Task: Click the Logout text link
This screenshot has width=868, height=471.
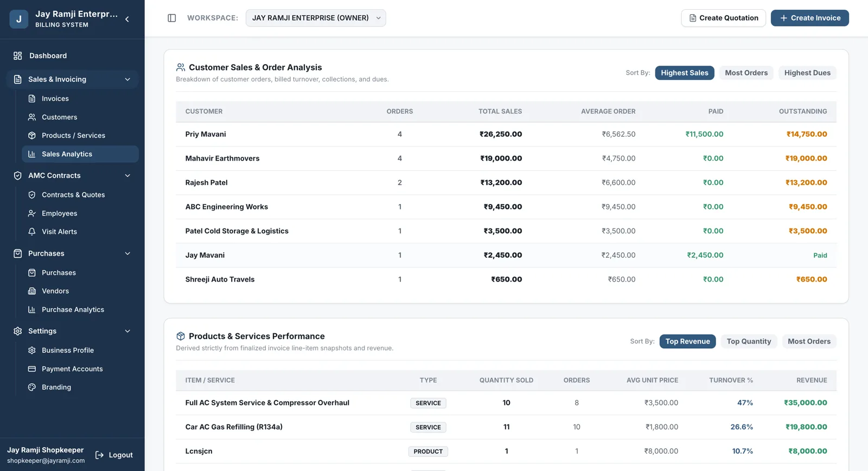Action: click(120, 455)
